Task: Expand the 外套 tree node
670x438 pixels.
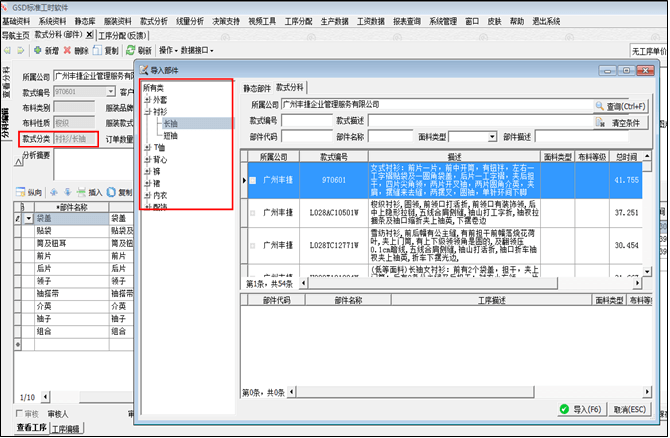Action: pos(147,100)
